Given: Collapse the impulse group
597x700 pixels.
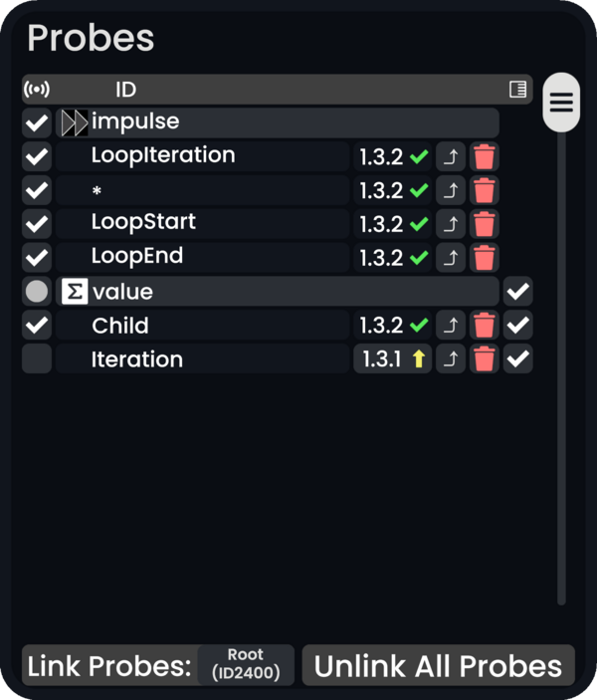Looking at the screenshot, I should [x=74, y=123].
